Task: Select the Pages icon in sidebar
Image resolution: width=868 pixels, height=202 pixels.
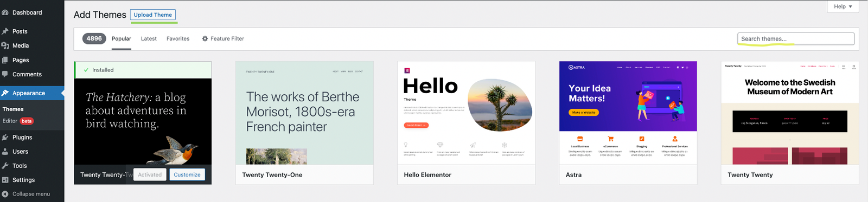Action: pos(5,60)
